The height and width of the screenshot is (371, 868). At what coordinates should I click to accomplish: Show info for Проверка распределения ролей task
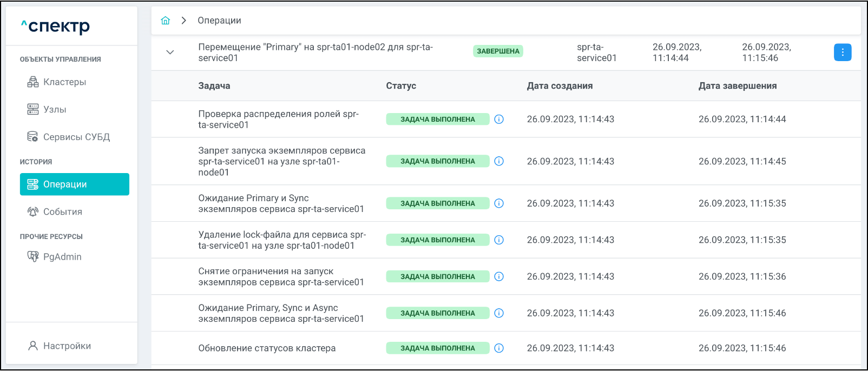pos(499,120)
